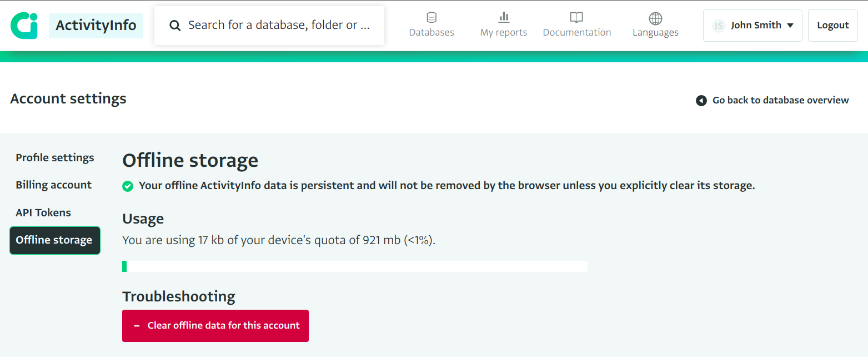
Task: Click the storage usage progress bar
Action: click(355, 266)
